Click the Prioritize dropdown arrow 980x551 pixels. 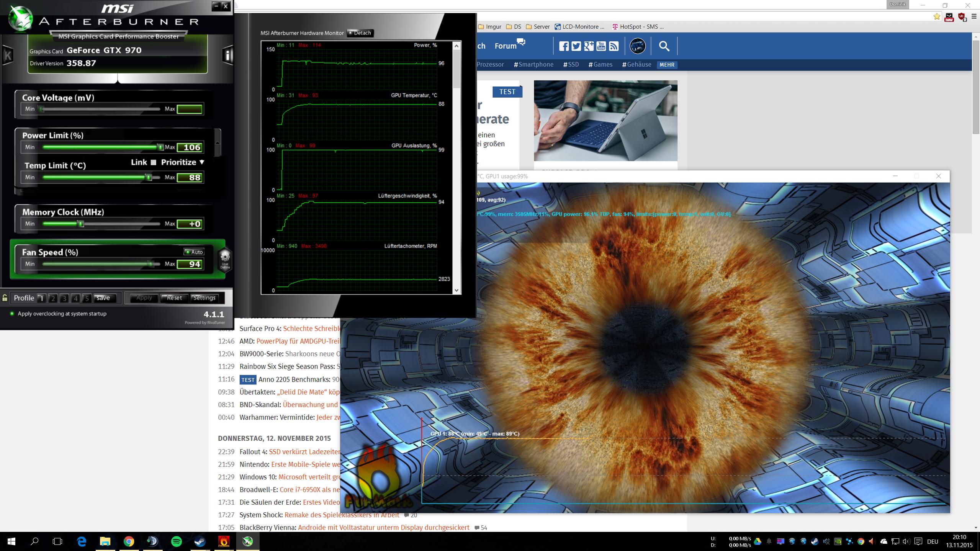[202, 162]
